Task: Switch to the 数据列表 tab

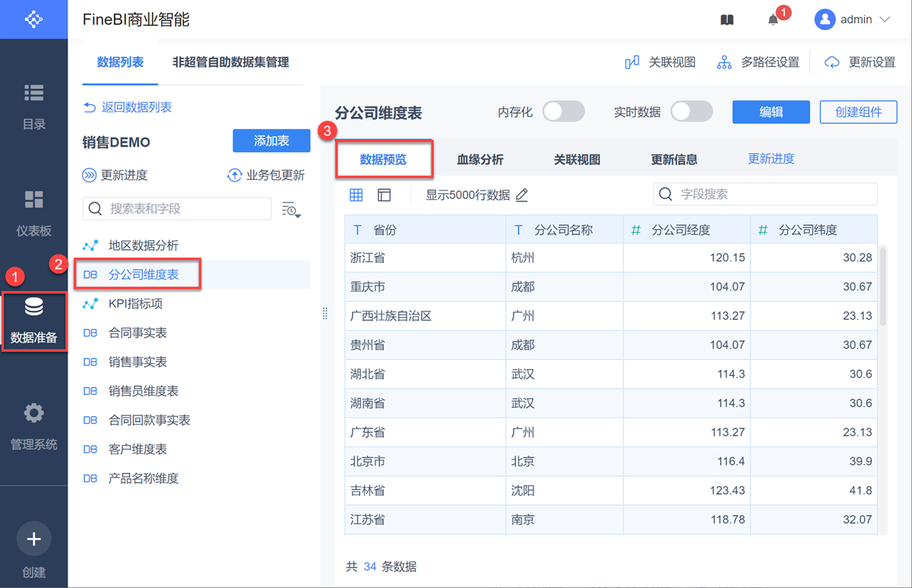Action: [x=120, y=62]
